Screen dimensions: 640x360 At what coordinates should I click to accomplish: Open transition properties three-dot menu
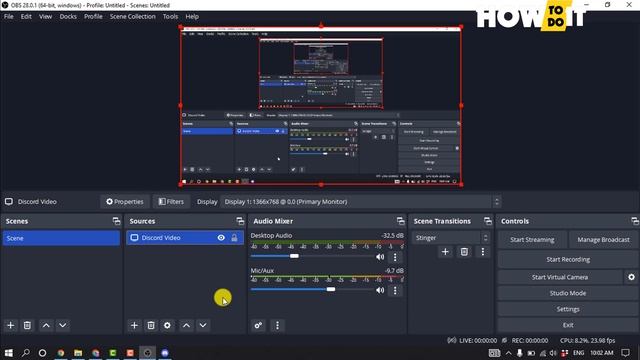[483, 252]
